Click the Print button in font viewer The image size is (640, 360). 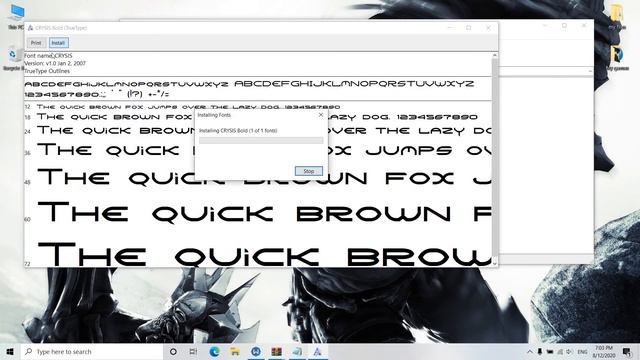click(x=36, y=43)
